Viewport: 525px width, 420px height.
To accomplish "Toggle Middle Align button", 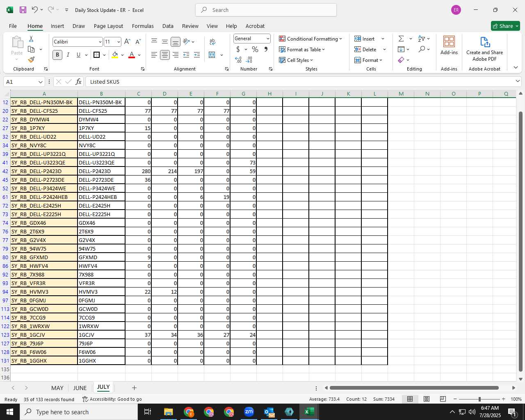I will pyautogui.click(x=165, y=41).
